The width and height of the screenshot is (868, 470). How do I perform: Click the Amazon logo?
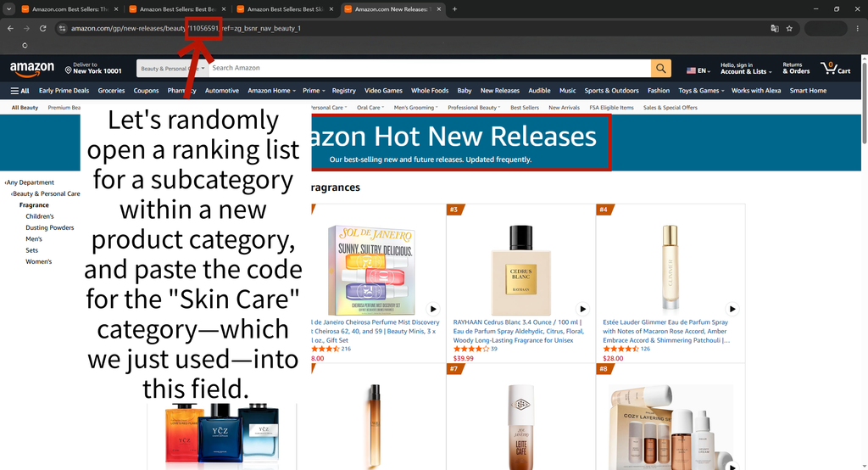point(32,69)
